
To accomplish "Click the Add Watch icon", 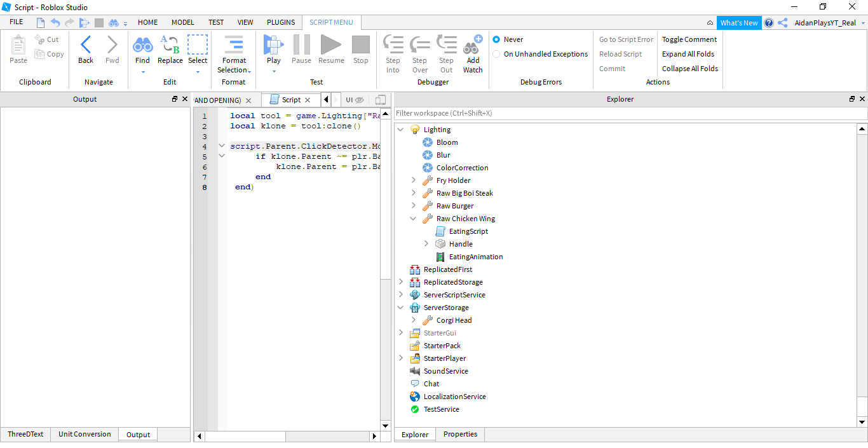I will tap(473, 45).
